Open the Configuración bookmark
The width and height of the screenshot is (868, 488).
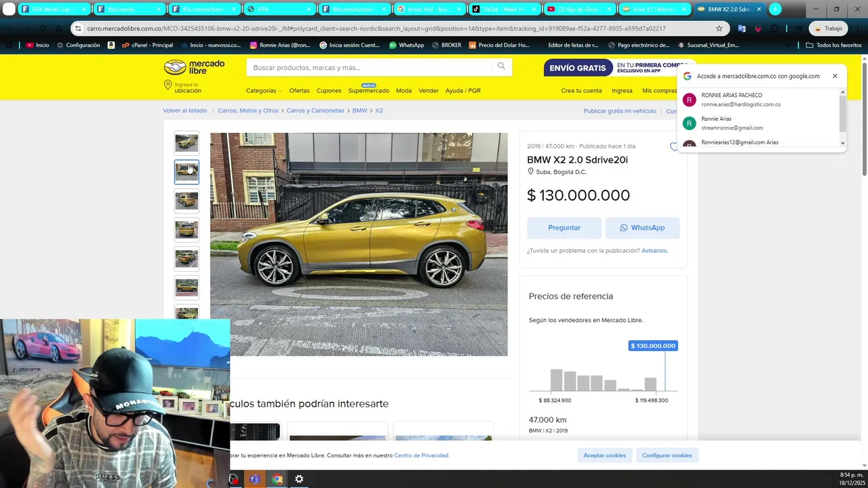(79, 45)
